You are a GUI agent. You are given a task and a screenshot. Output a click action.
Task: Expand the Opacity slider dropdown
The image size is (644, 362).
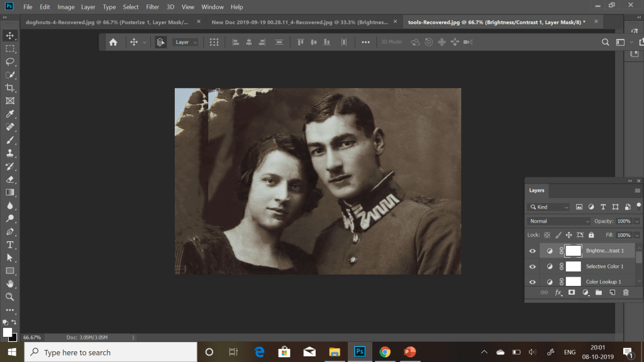click(637, 221)
